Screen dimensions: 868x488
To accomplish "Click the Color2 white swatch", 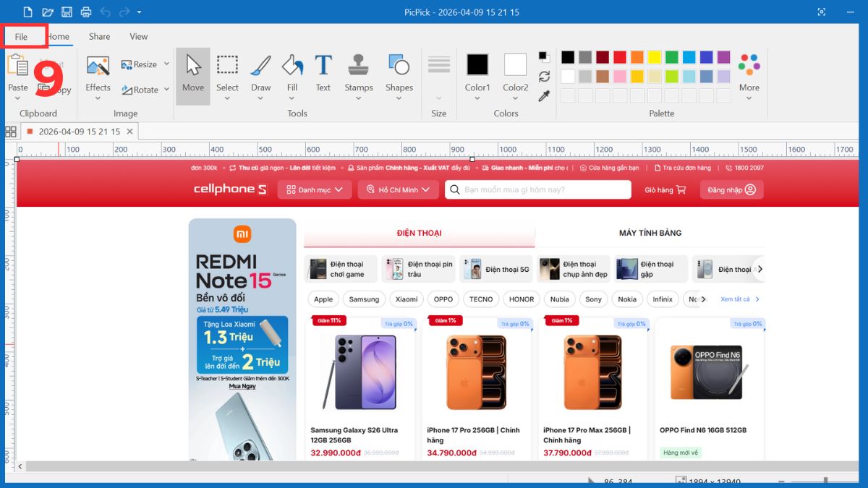I will 516,64.
